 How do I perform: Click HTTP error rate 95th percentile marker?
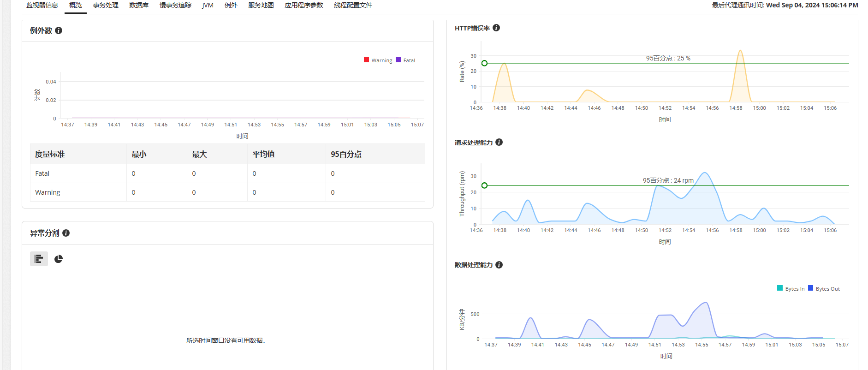[484, 63]
